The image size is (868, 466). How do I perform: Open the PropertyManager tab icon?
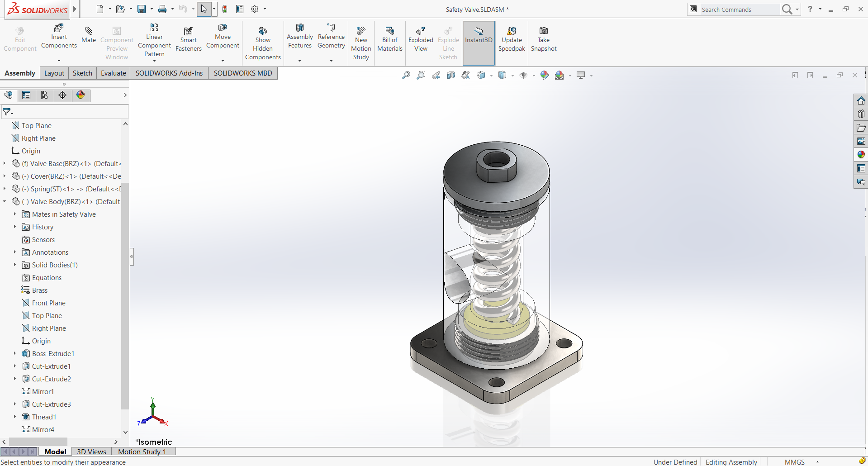coord(26,95)
